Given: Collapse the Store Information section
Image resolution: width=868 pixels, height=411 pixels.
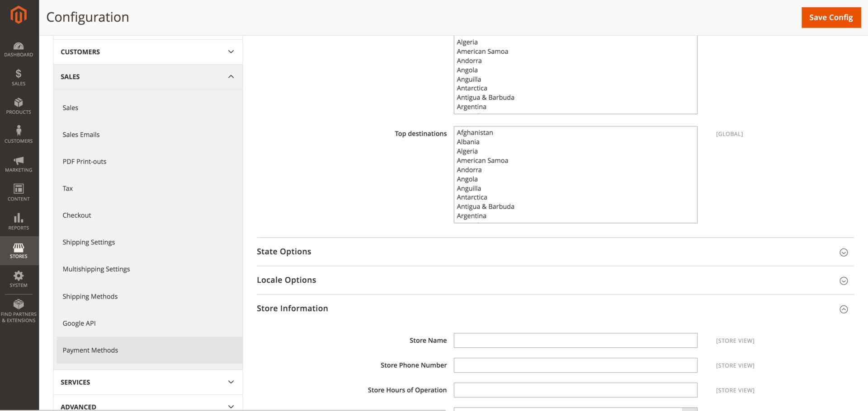Looking at the screenshot, I should [x=843, y=309].
